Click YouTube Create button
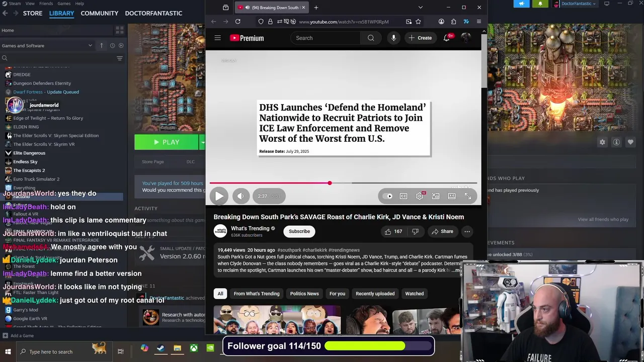This screenshot has width=644, height=362. pos(420,38)
